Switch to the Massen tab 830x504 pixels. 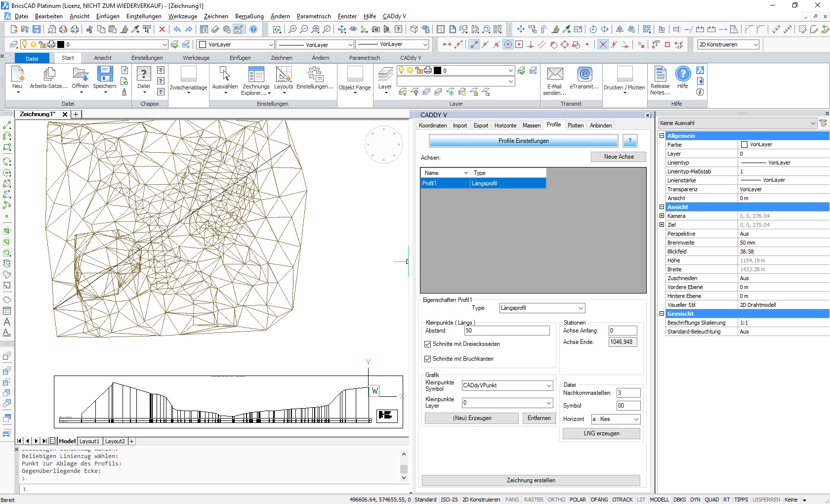point(531,126)
